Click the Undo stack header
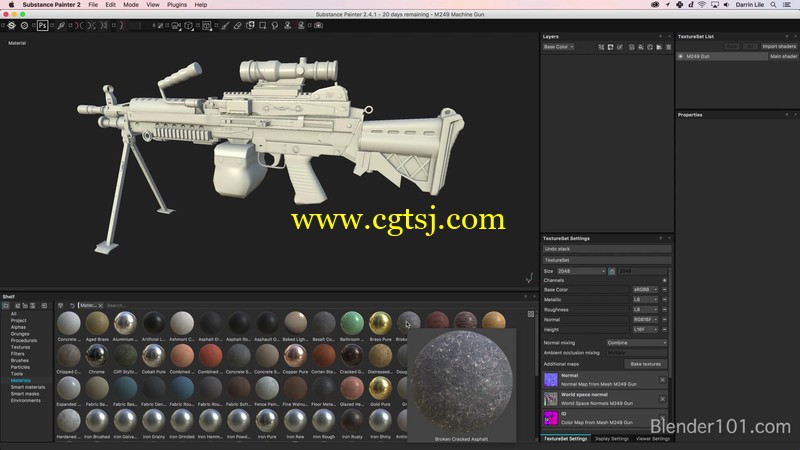Screen dimensions: 800x450 click(x=607, y=249)
